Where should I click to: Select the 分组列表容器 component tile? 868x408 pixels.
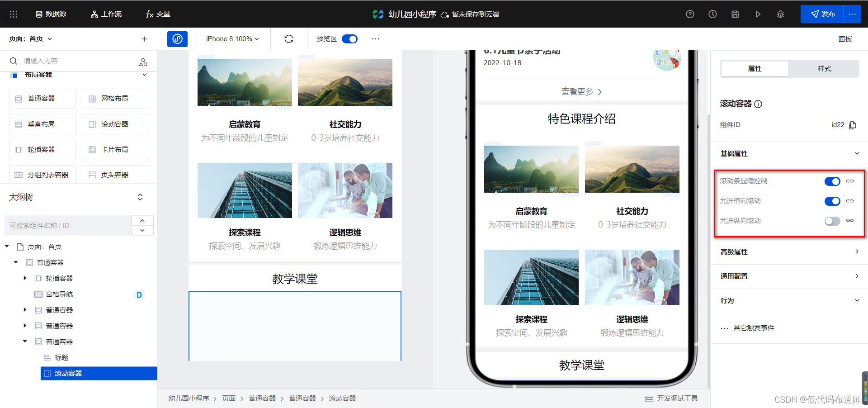(x=42, y=175)
